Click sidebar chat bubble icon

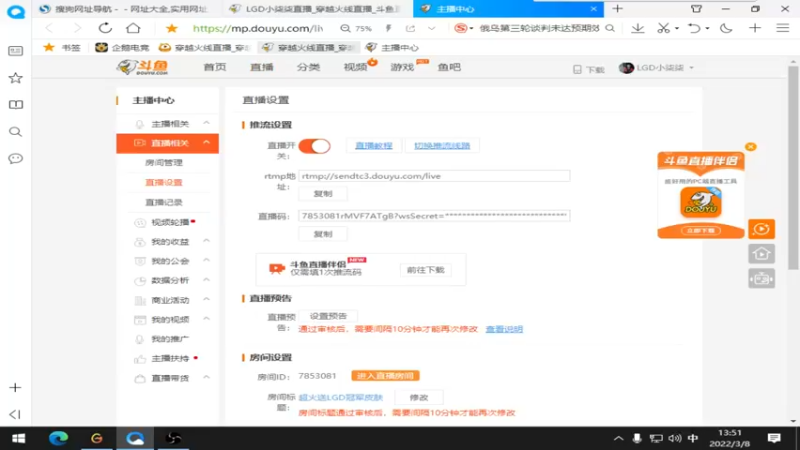(x=16, y=159)
